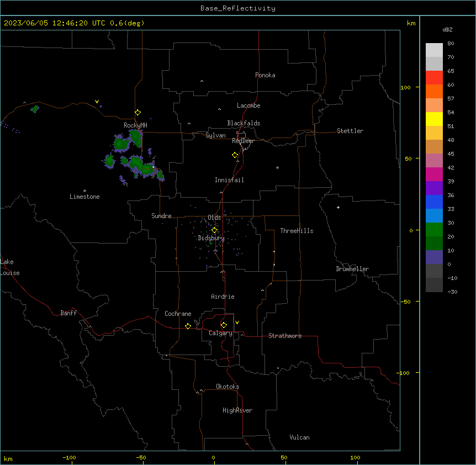Click the Vulcan label
476x465 pixels.
[x=299, y=437]
